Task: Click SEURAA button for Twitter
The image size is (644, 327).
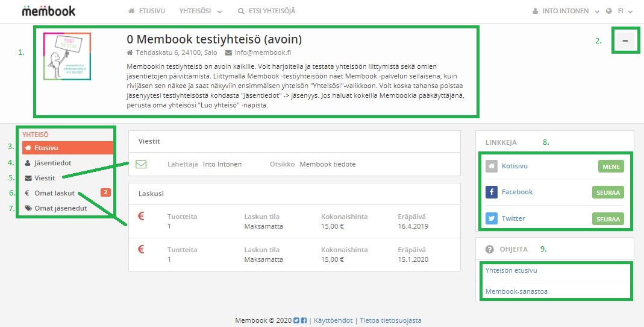Action: 608,219
